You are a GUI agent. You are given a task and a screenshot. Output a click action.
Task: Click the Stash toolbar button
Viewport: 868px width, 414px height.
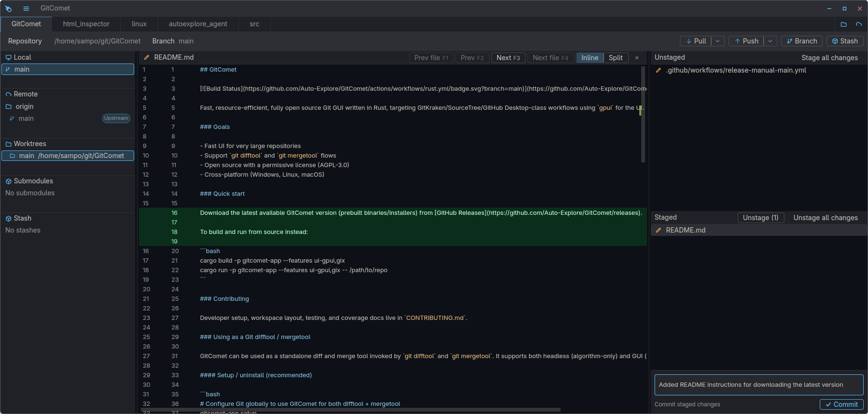845,41
